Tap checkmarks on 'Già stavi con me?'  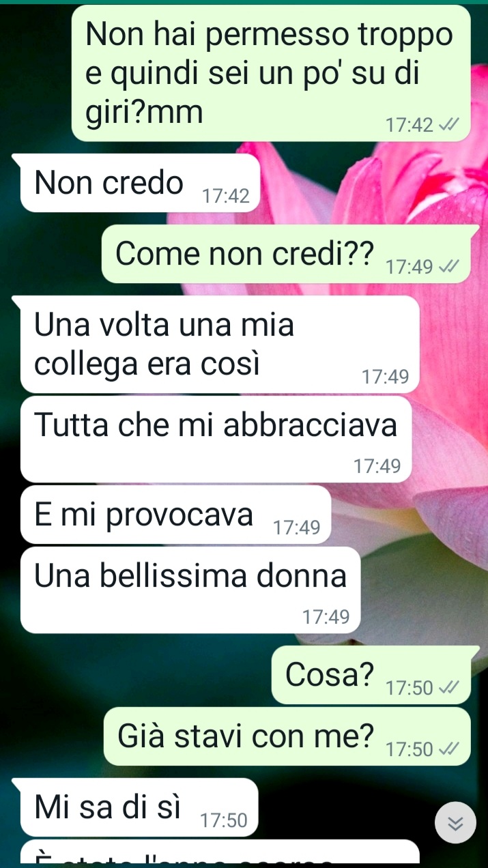click(449, 749)
